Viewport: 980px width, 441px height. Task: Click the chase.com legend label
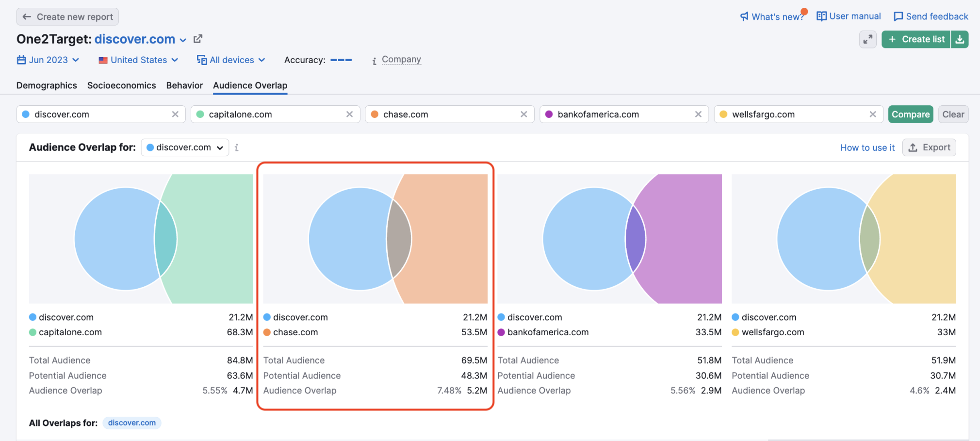(295, 332)
